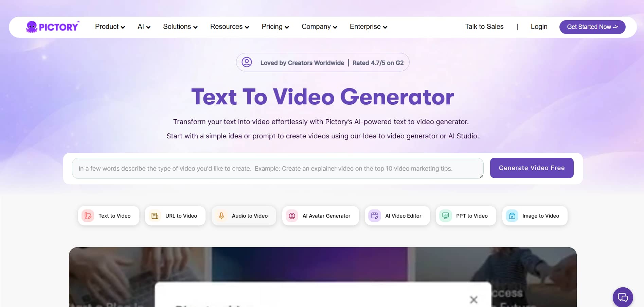This screenshot has height=307, width=644.
Task: Click the AI Video Editor icon
Action: tap(375, 216)
